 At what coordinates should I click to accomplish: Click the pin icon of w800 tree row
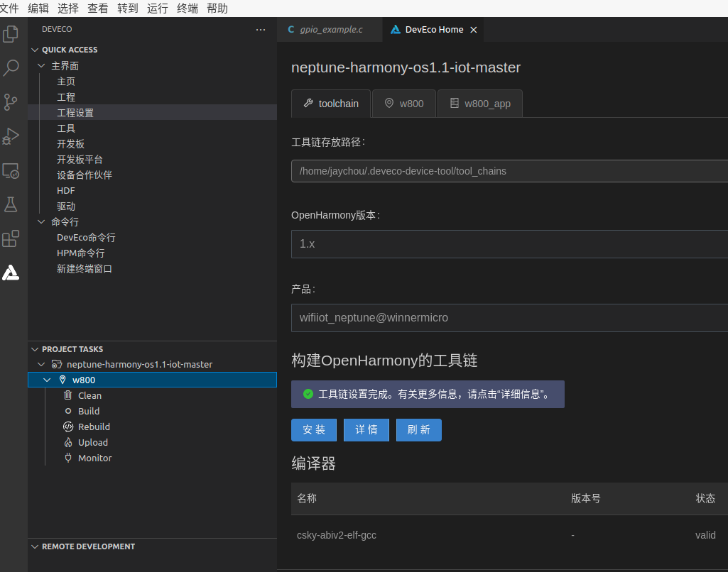pos(63,380)
